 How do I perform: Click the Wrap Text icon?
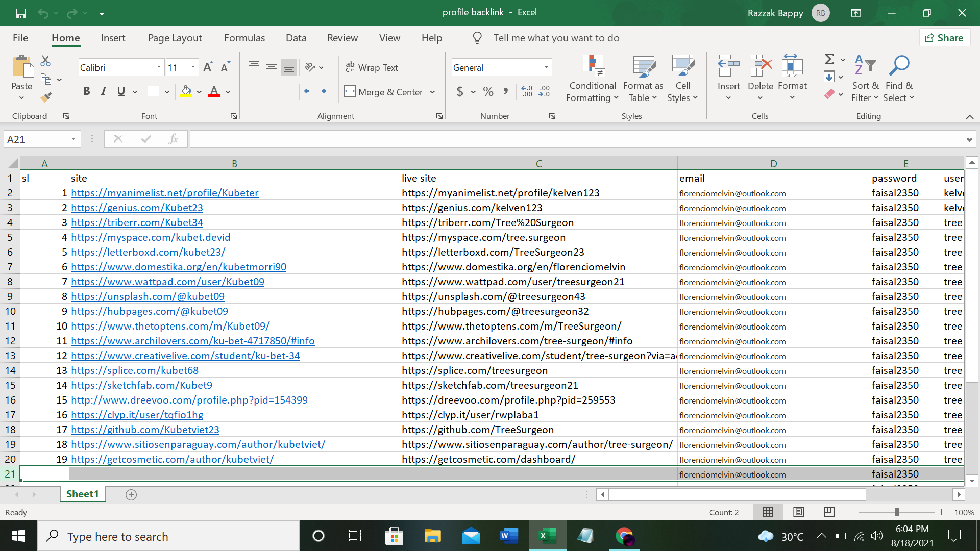(x=350, y=67)
